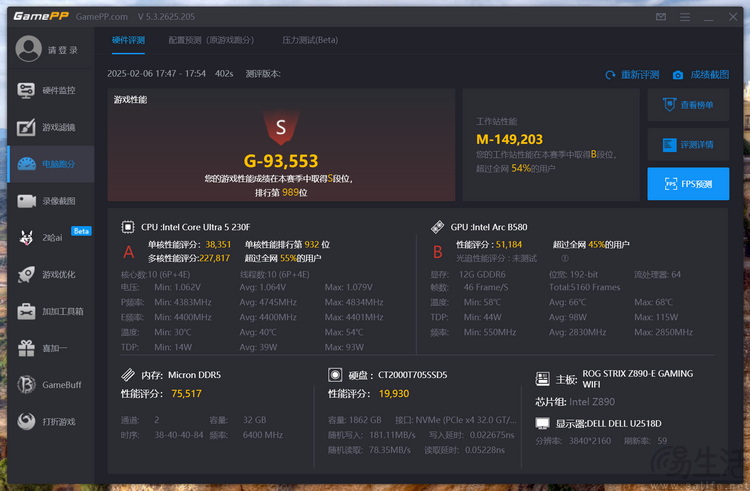The height and width of the screenshot is (491, 750).
Task: Click 查看榜单 leaderboard button
Action: coord(688,105)
